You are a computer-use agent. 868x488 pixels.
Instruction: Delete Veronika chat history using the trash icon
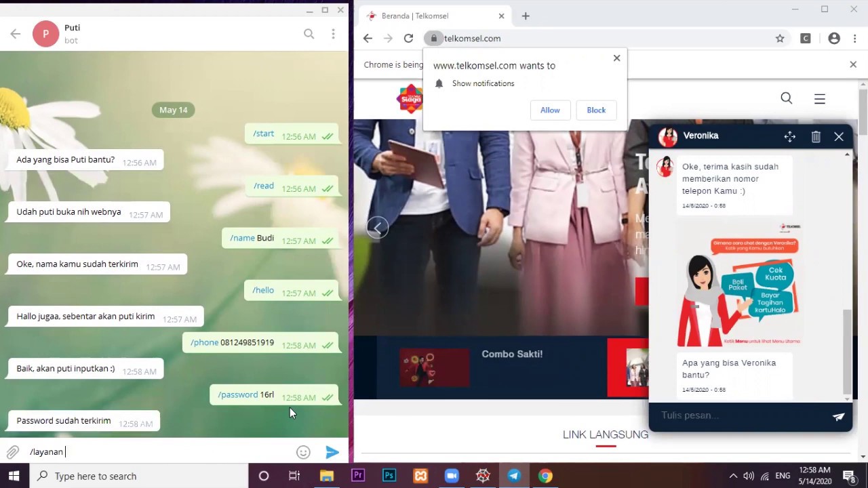(x=816, y=137)
